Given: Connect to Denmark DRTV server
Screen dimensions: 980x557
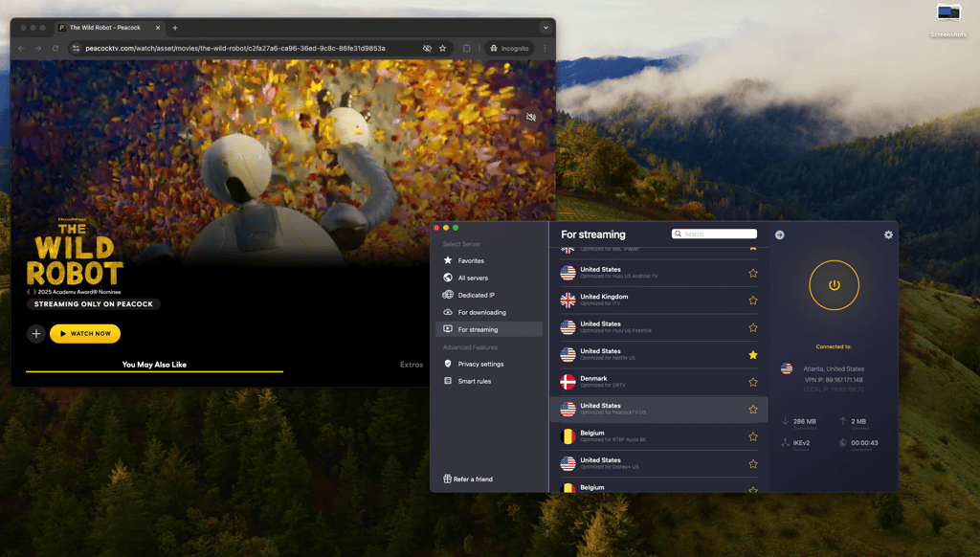Looking at the screenshot, I should [658, 382].
